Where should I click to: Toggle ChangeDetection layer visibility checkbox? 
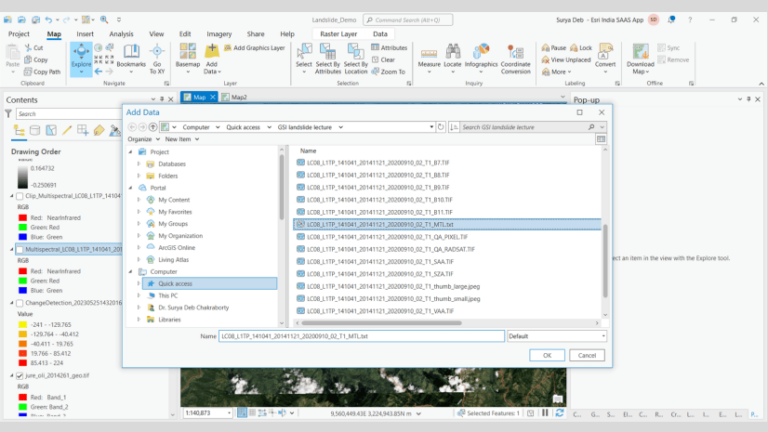pyautogui.click(x=20, y=303)
